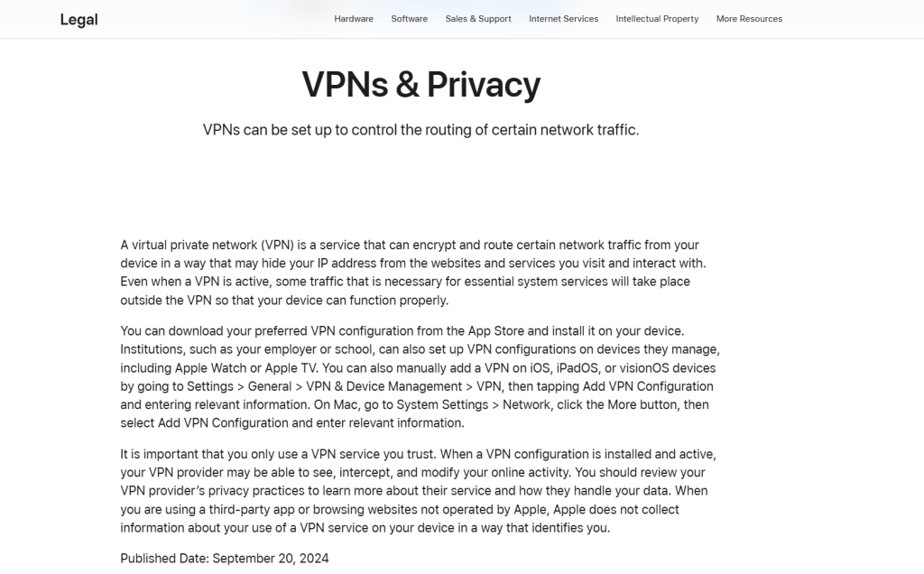Click the Legal logo in the header
The height and width of the screenshot is (574, 924).
[x=79, y=19]
